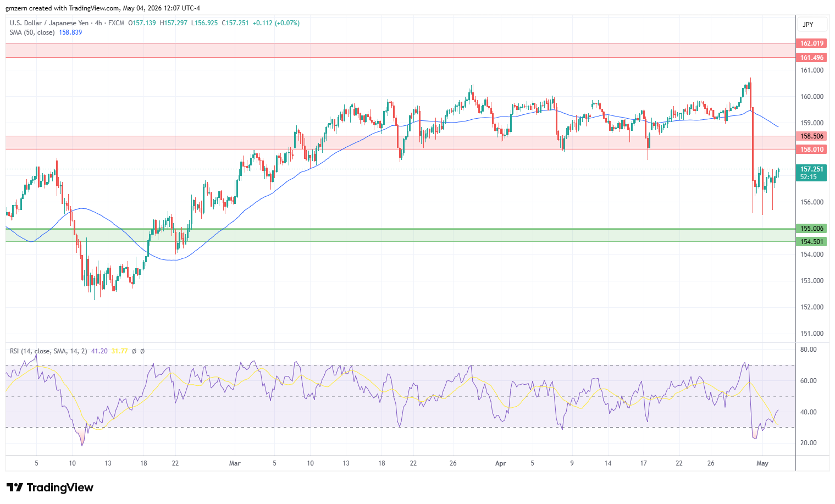Click the 14 date label on time axis
The image size is (835, 504).
(607, 463)
